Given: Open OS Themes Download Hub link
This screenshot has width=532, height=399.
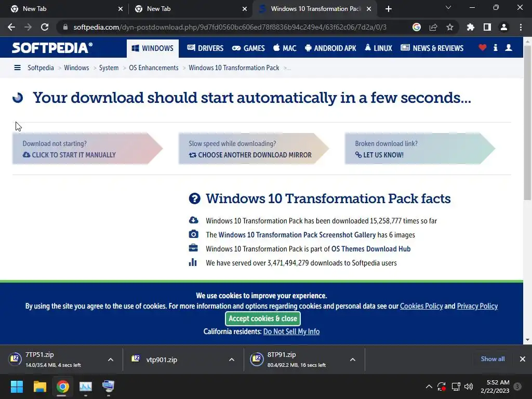Looking at the screenshot, I should [371, 249].
